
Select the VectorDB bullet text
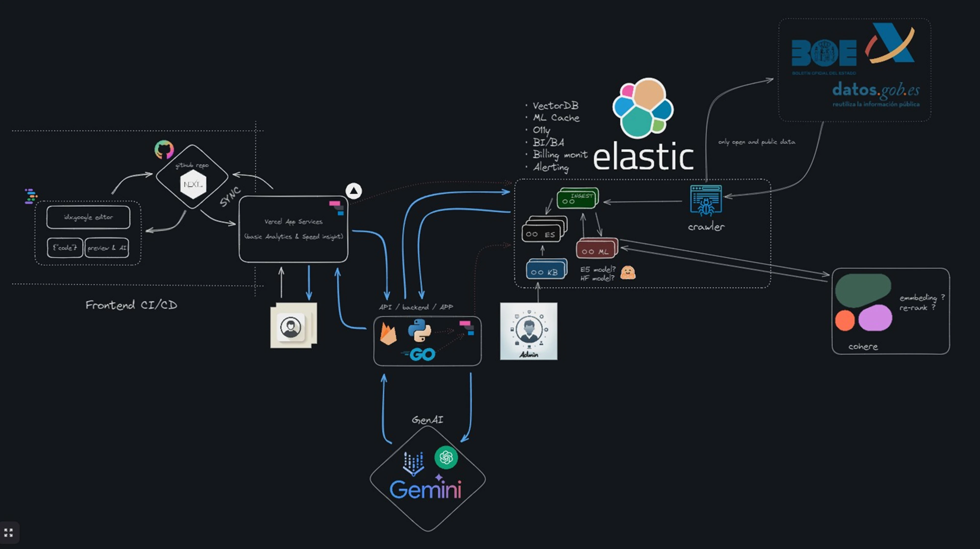tap(555, 105)
